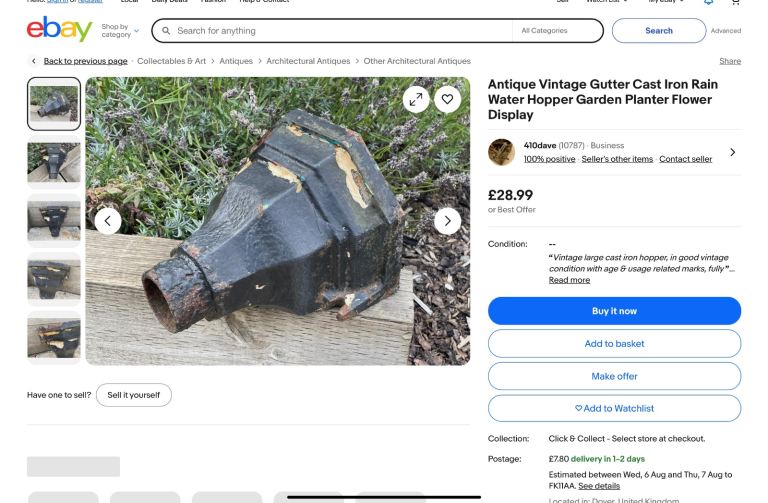Open All Categories search dropdown
Screen dimensions: 768x503
pyautogui.click(x=555, y=31)
